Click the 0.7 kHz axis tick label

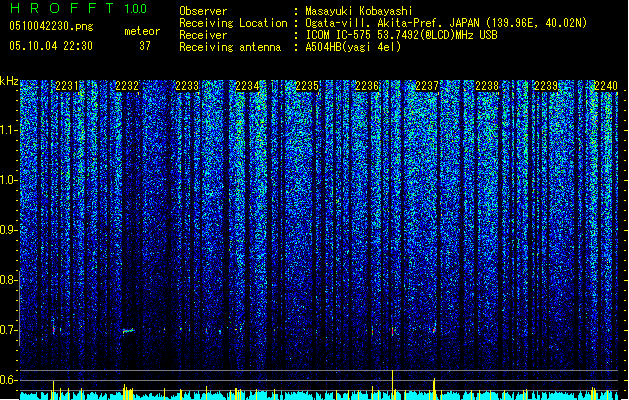coord(9,330)
